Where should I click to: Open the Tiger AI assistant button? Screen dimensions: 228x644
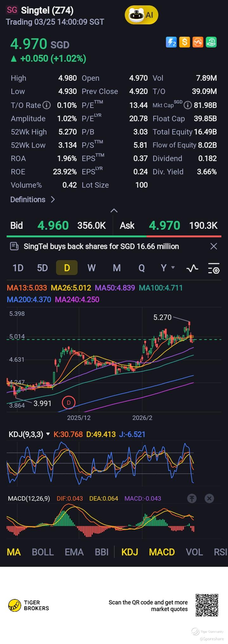[x=141, y=15]
